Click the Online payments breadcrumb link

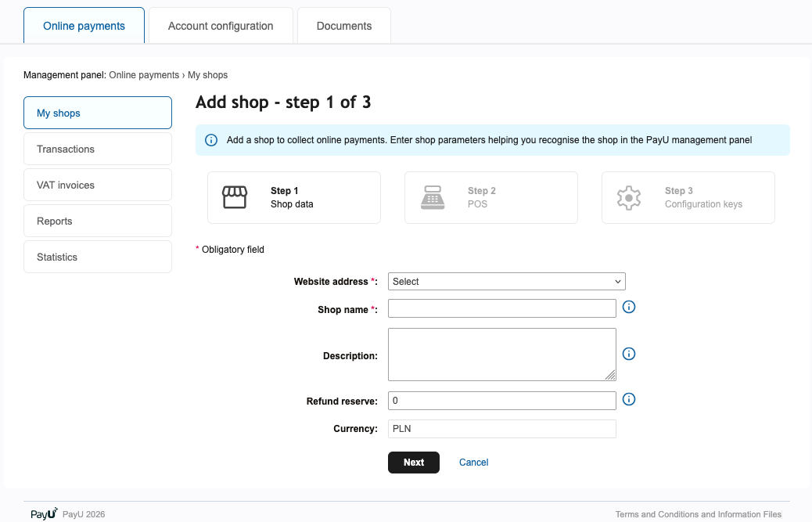pos(143,74)
